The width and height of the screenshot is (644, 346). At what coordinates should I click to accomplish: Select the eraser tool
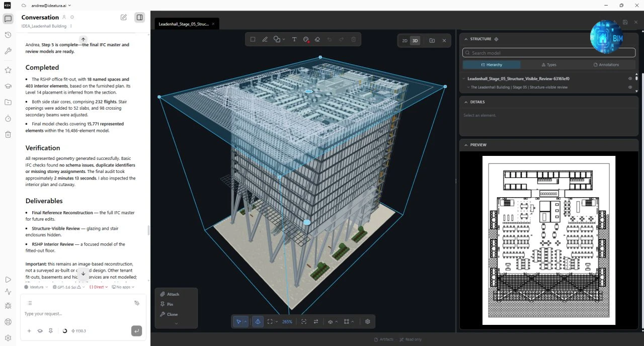[x=317, y=39]
